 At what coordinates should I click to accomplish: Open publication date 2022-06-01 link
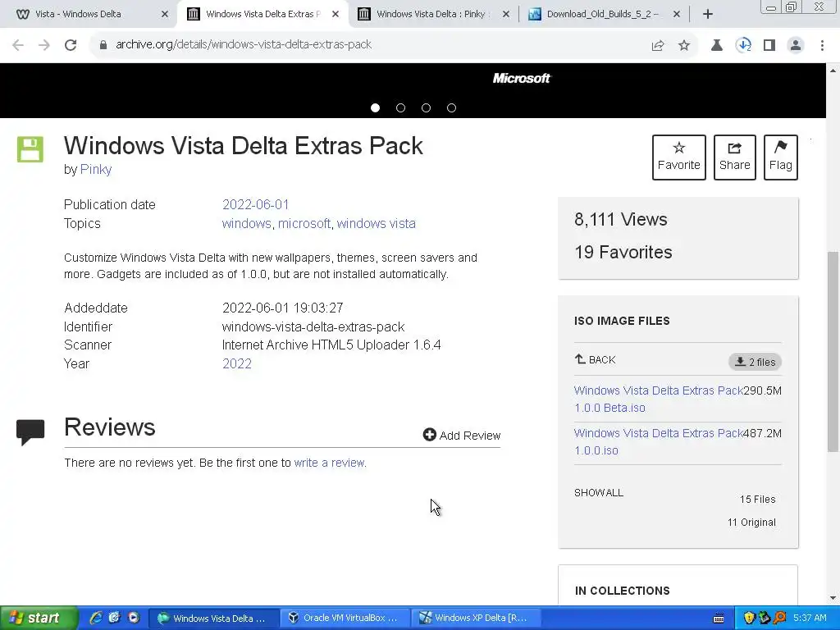click(256, 204)
